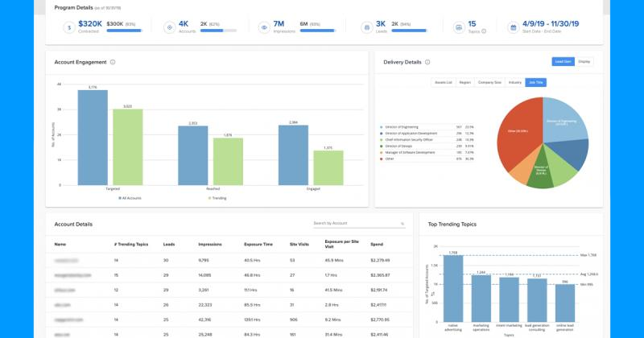Sort by Site Visits column header
The image size is (644, 338).
(x=299, y=245)
